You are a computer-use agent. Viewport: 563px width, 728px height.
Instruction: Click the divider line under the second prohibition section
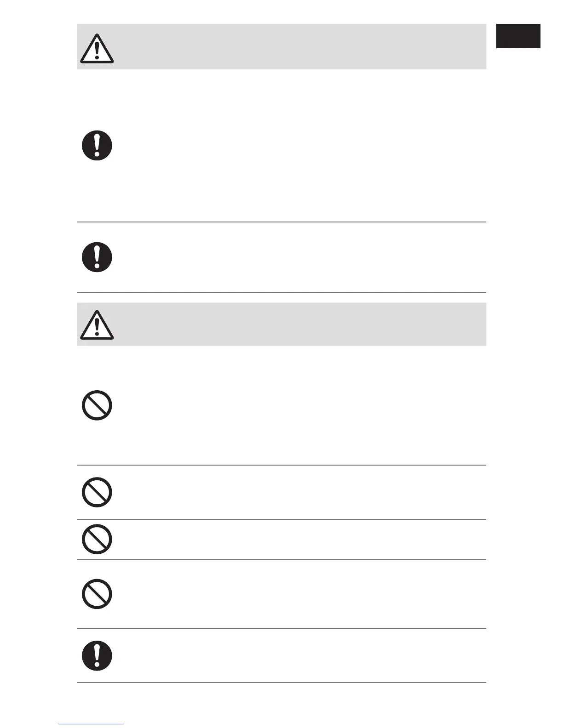pos(281,519)
